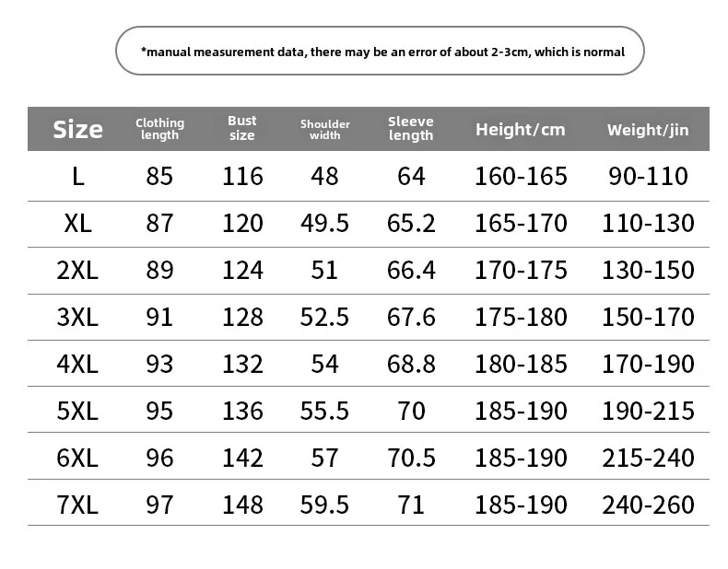Click the 5XL size label
The image size is (728, 569).
point(77,411)
